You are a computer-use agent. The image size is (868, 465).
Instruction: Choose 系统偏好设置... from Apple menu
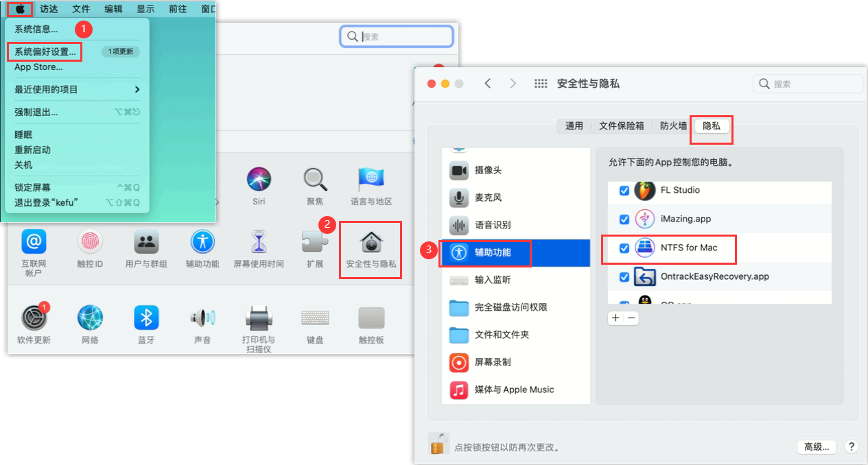pyautogui.click(x=45, y=51)
